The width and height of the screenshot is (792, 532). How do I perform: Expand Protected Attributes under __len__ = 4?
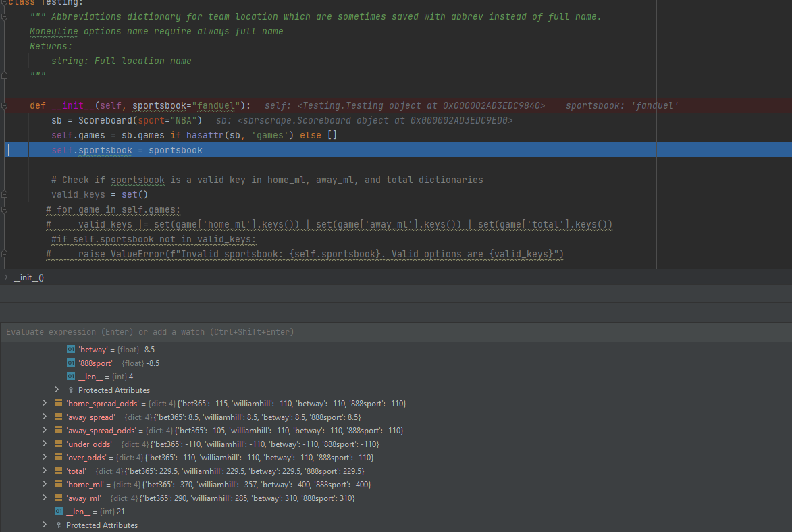(57, 390)
